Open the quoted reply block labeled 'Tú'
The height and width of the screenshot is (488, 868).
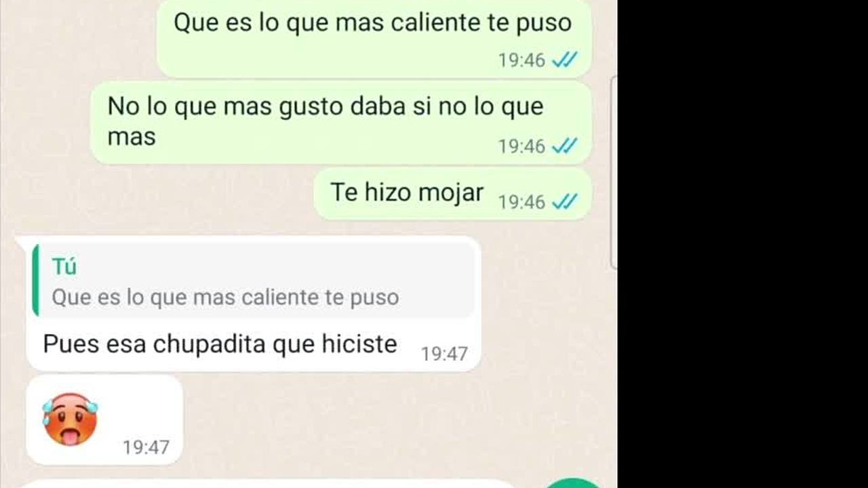click(x=254, y=281)
